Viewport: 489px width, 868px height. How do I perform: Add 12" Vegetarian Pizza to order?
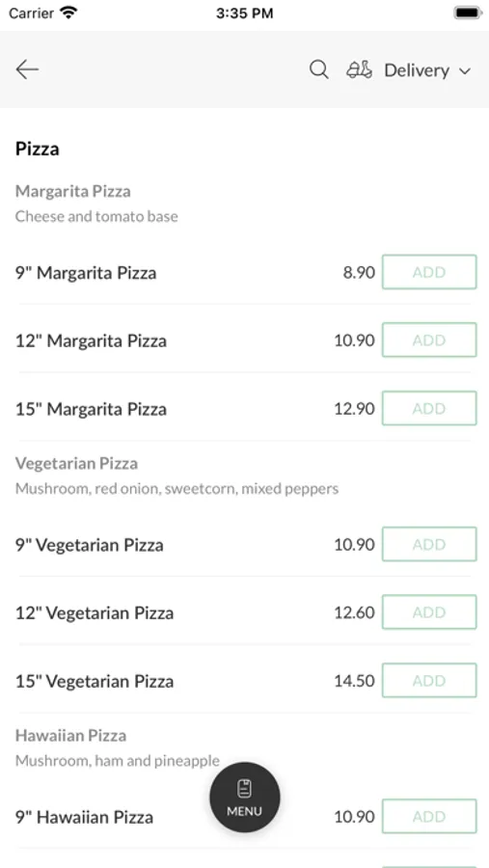pyautogui.click(x=429, y=612)
